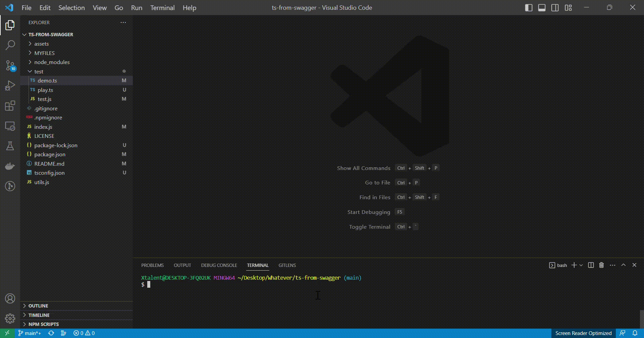Viewport: 644px width, 338px height.
Task: Expand the MYFILES folder
Action: point(77,53)
